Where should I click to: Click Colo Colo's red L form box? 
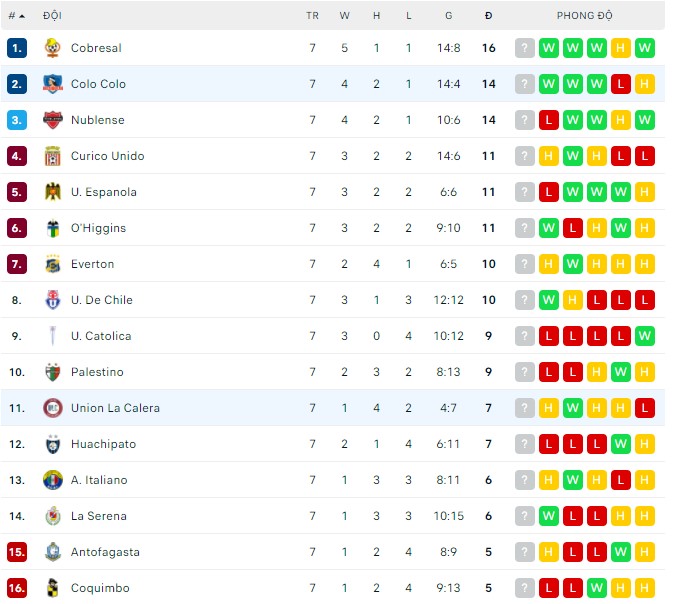pyautogui.click(x=621, y=84)
